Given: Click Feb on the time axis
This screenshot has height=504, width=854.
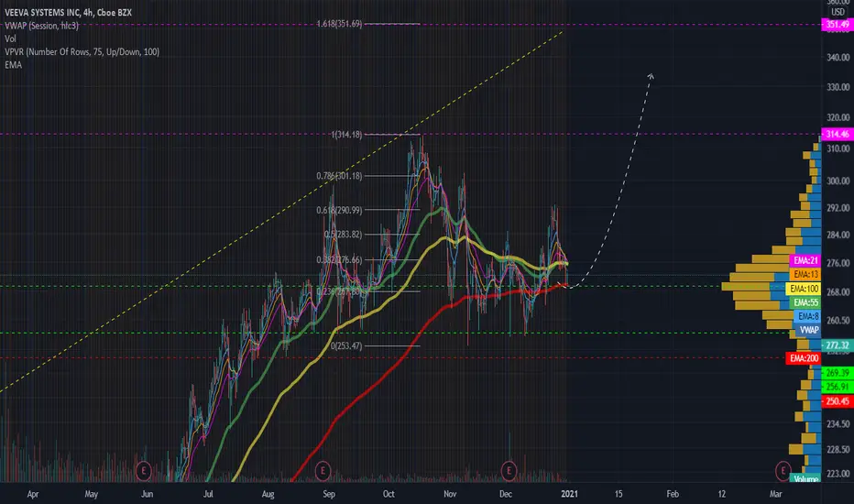Looking at the screenshot, I should (673, 494).
